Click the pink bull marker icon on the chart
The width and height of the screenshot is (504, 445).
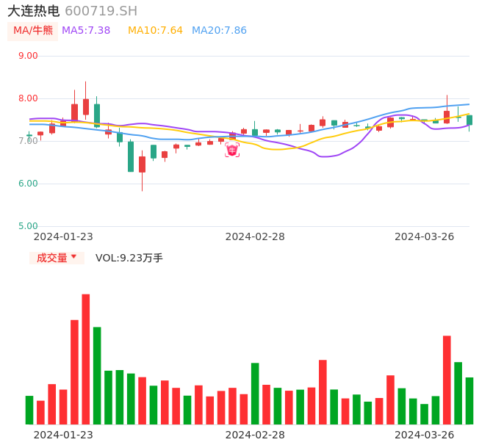point(232,151)
